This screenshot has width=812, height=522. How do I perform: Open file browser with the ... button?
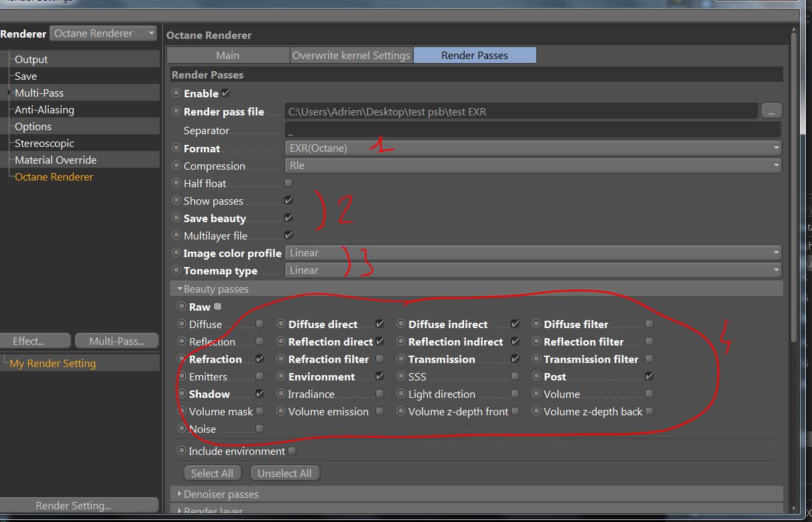[771, 111]
